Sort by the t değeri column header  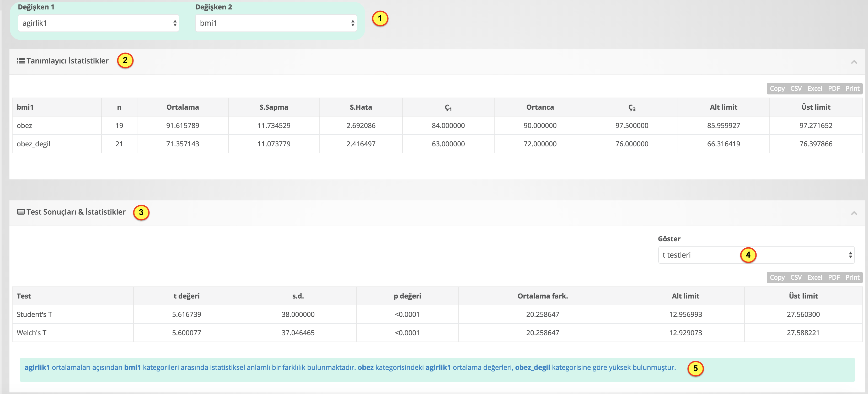coord(187,296)
